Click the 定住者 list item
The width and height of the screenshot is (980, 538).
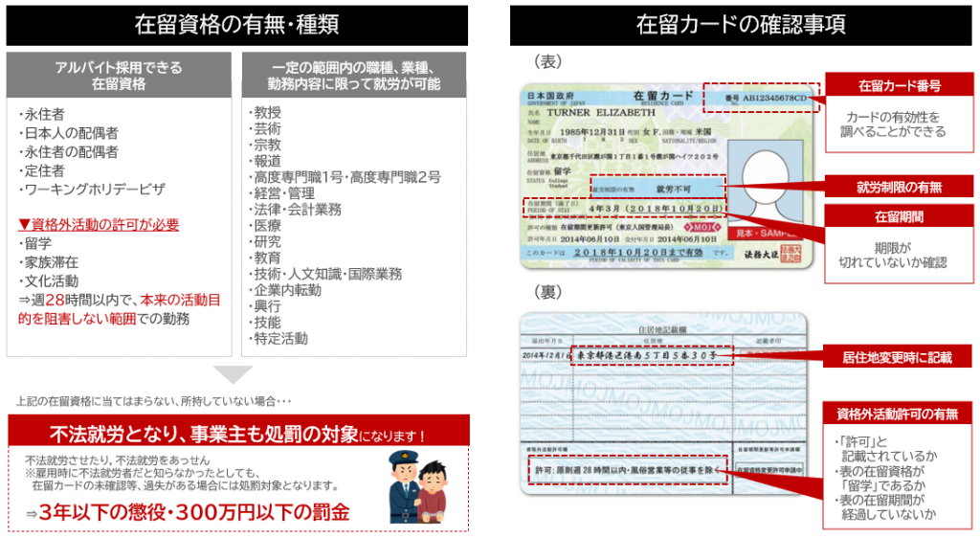click(x=42, y=170)
